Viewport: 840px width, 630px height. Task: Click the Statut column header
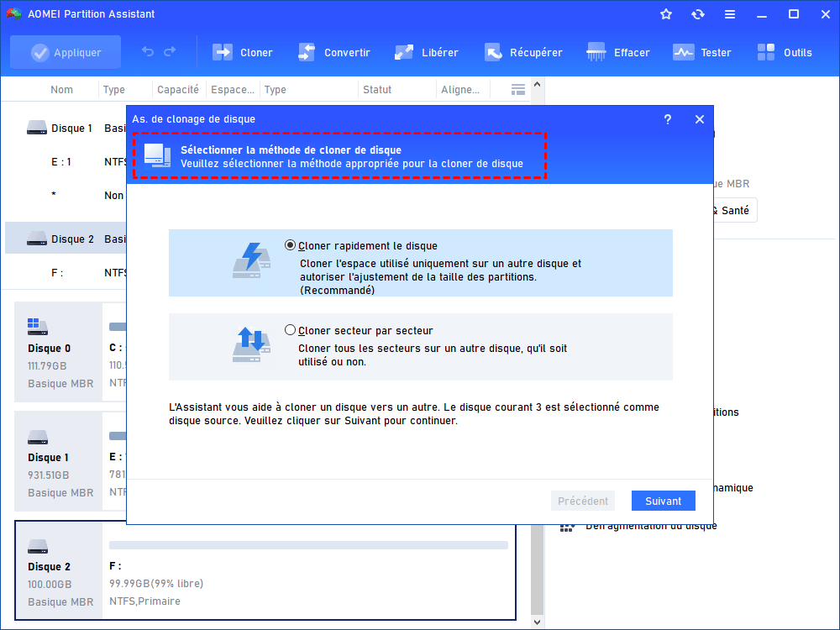pos(377,90)
